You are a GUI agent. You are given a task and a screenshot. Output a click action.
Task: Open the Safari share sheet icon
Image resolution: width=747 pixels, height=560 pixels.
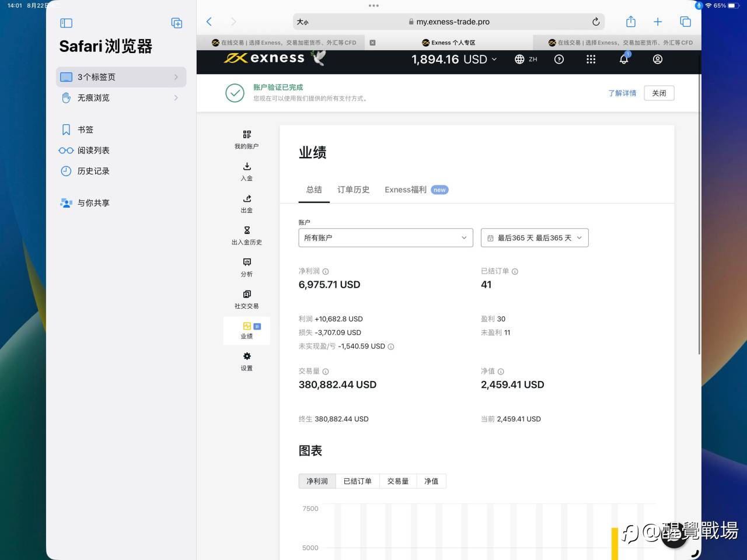[631, 22]
